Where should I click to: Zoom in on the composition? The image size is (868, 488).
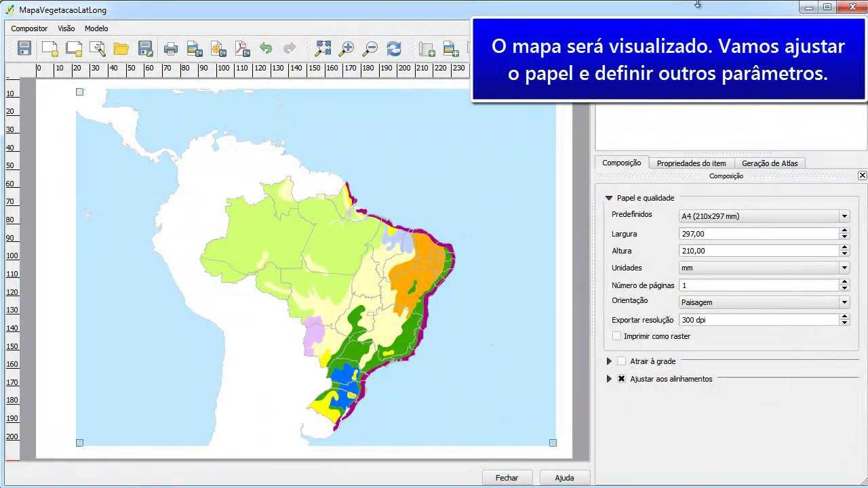click(x=347, y=48)
